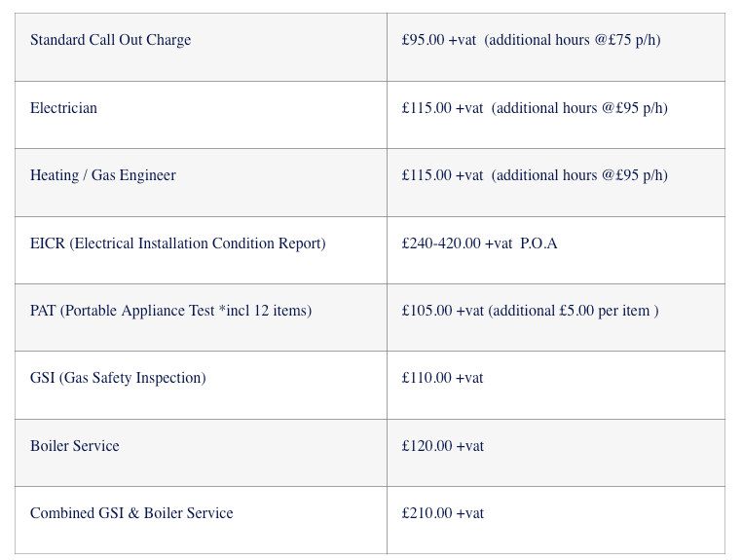Click the PAT Portable Appliance Test label
The image size is (742, 560).
170,312
